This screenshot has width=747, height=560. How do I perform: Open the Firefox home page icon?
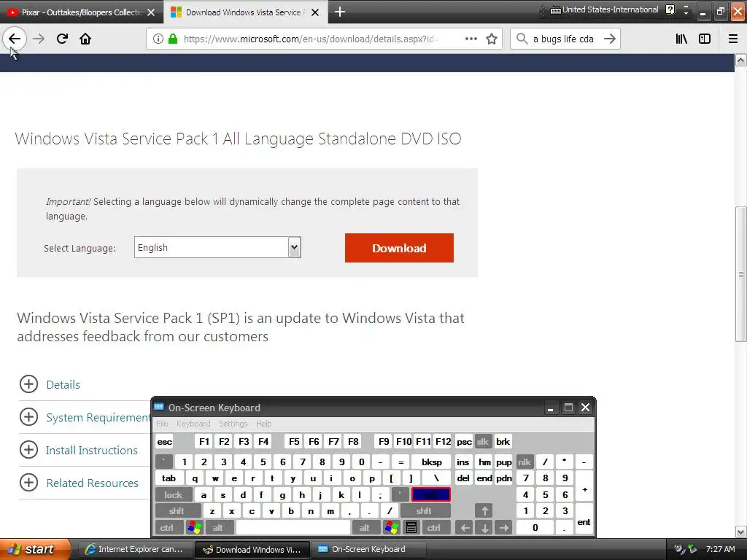(85, 39)
